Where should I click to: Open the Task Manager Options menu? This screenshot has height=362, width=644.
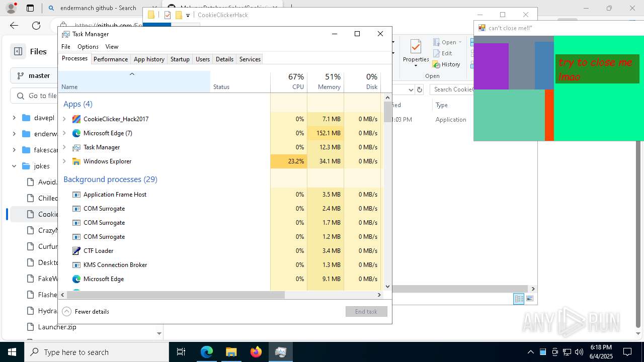click(88, 47)
